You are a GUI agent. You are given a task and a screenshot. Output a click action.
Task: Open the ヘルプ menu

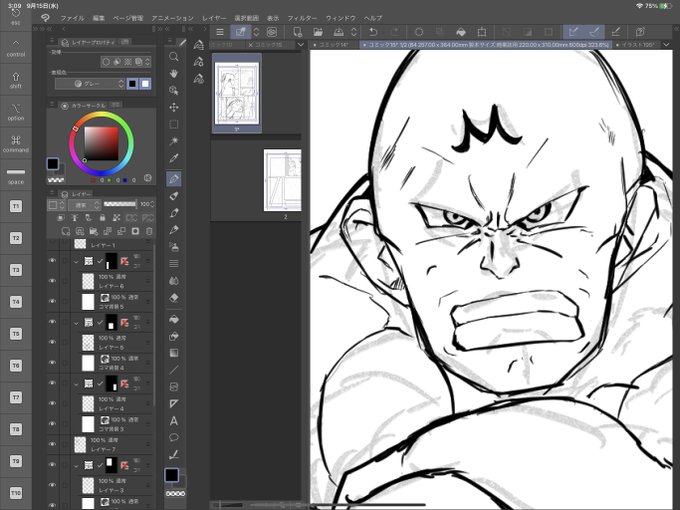coord(373,18)
